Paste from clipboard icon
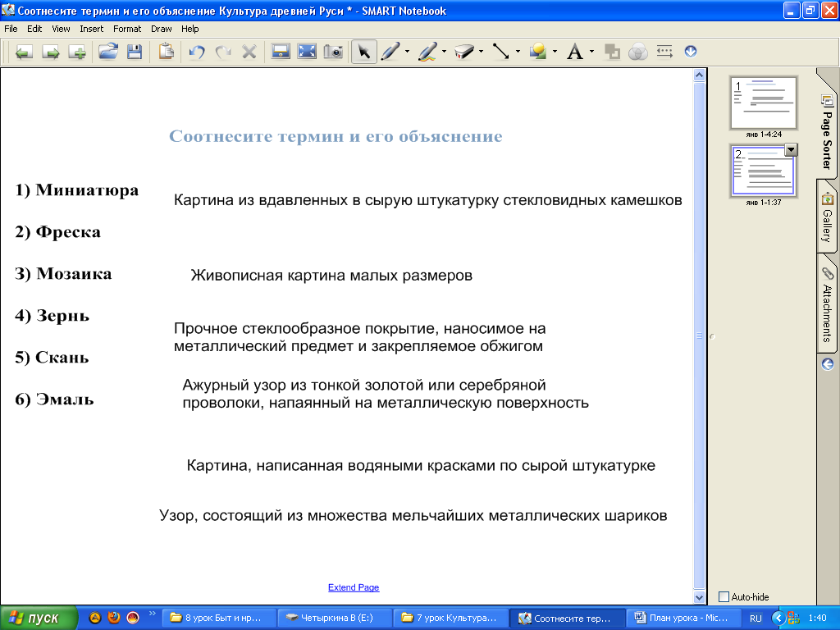This screenshot has height=630, width=840. (x=166, y=52)
